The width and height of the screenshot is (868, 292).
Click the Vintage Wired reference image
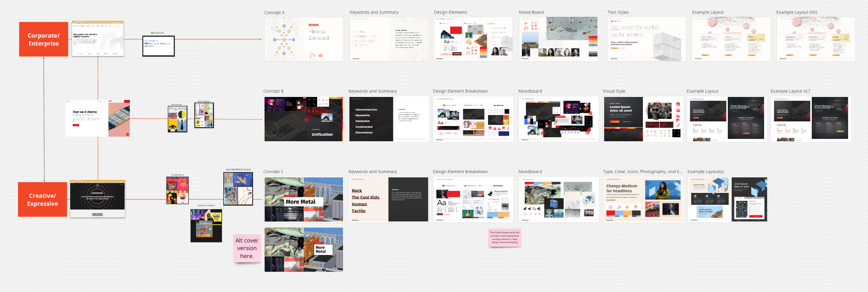[x=177, y=190]
